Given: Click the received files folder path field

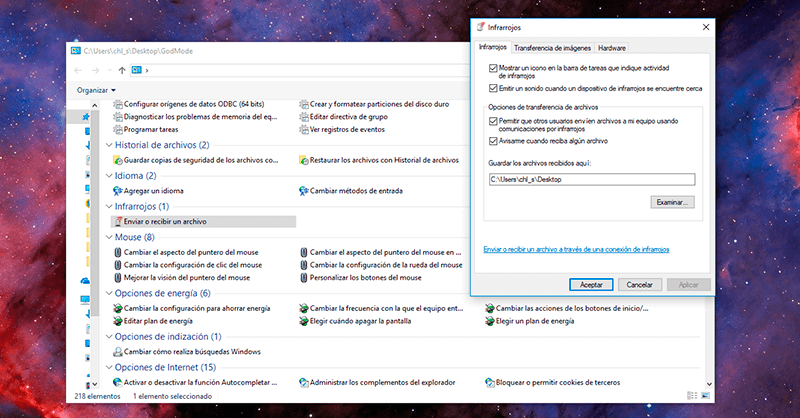Looking at the screenshot, I should pyautogui.click(x=592, y=180).
